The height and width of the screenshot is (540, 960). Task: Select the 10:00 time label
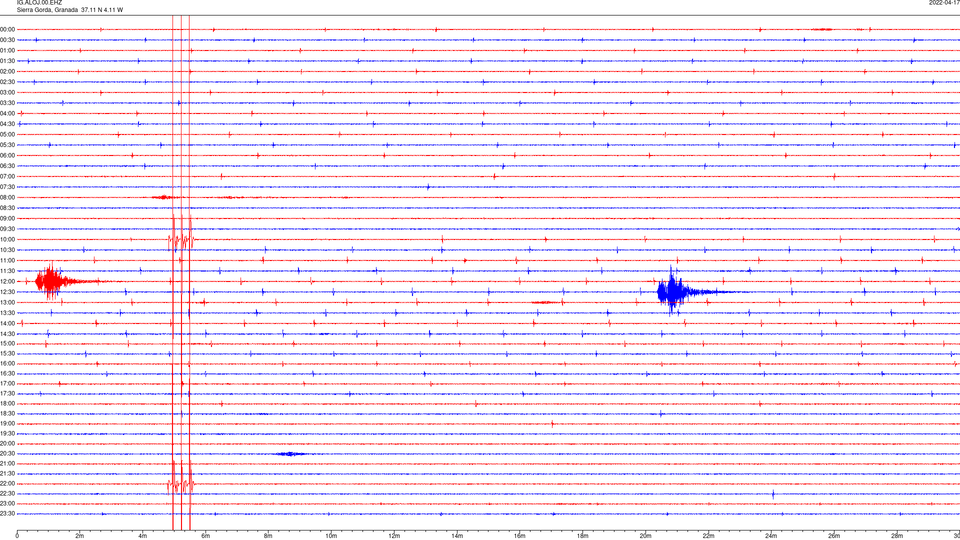7,239
